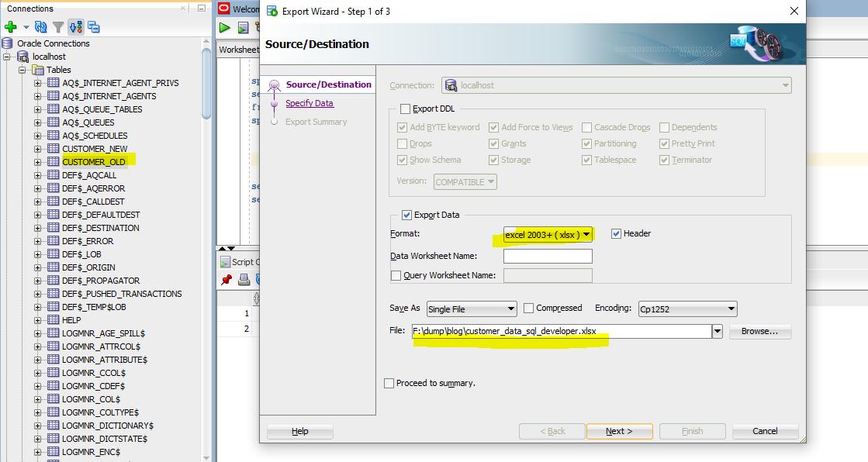868x462 pixels.
Task: Refresh the Connections tree
Action: (40, 26)
